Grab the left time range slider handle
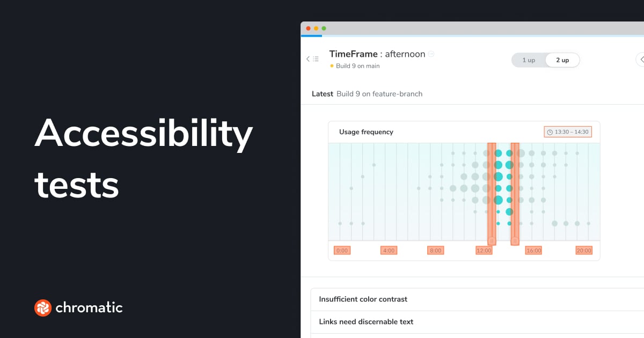Screen dimensions: 644x338 pyautogui.click(x=492, y=241)
